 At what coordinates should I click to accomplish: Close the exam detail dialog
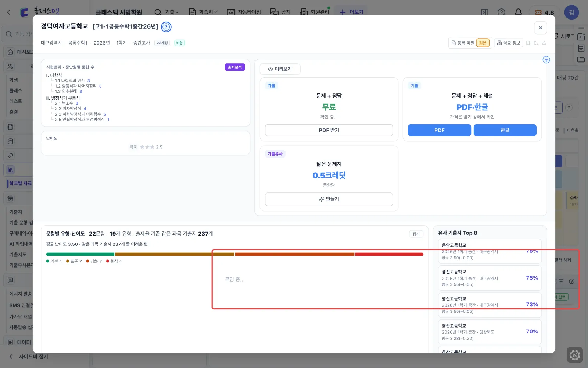(540, 28)
